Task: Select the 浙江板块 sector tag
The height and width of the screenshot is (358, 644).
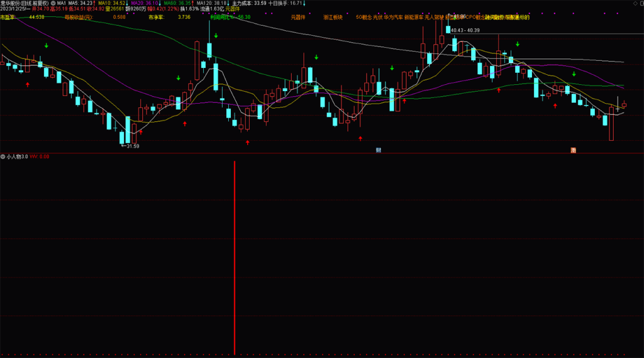Action: pyautogui.click(x=333, y=18)
